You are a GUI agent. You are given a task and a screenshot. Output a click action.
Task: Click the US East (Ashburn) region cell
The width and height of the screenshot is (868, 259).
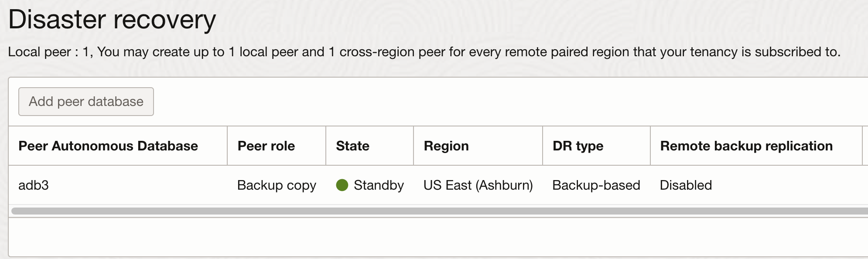click(478, 185)
